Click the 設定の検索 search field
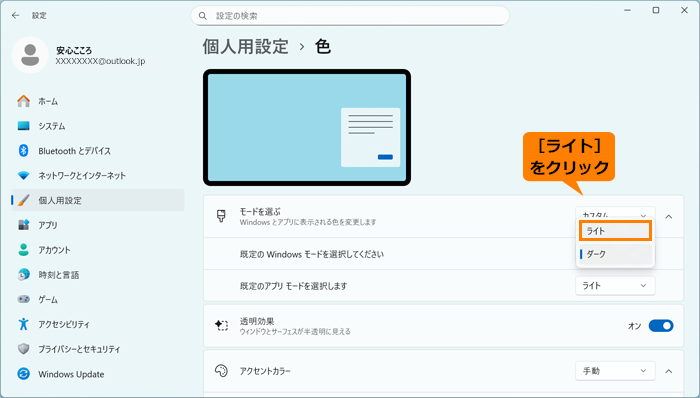The image size is (700, 398). tap(350, 16)
